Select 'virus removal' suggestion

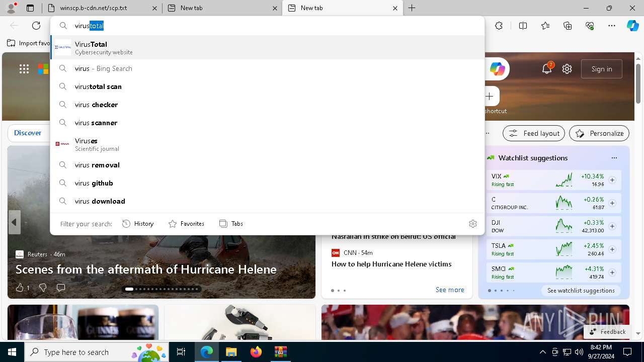[267, 165]
